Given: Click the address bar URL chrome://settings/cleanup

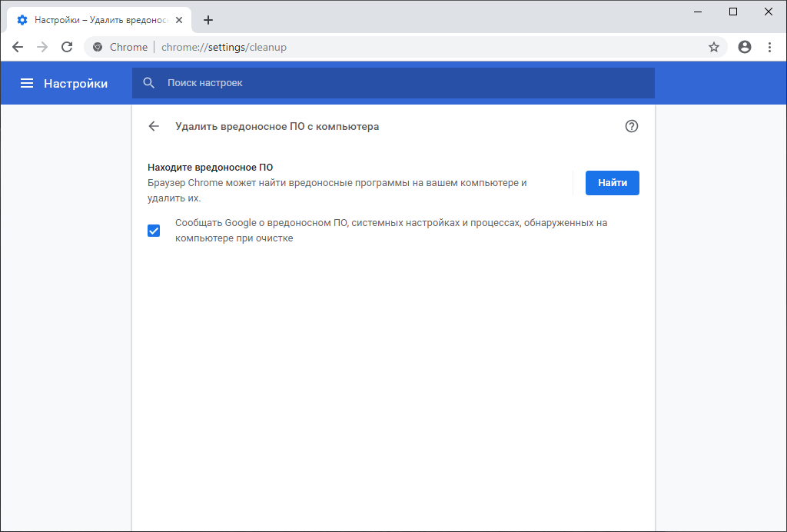Looking at the screenshot, I should pyautogui.click(x=224, y=47).
